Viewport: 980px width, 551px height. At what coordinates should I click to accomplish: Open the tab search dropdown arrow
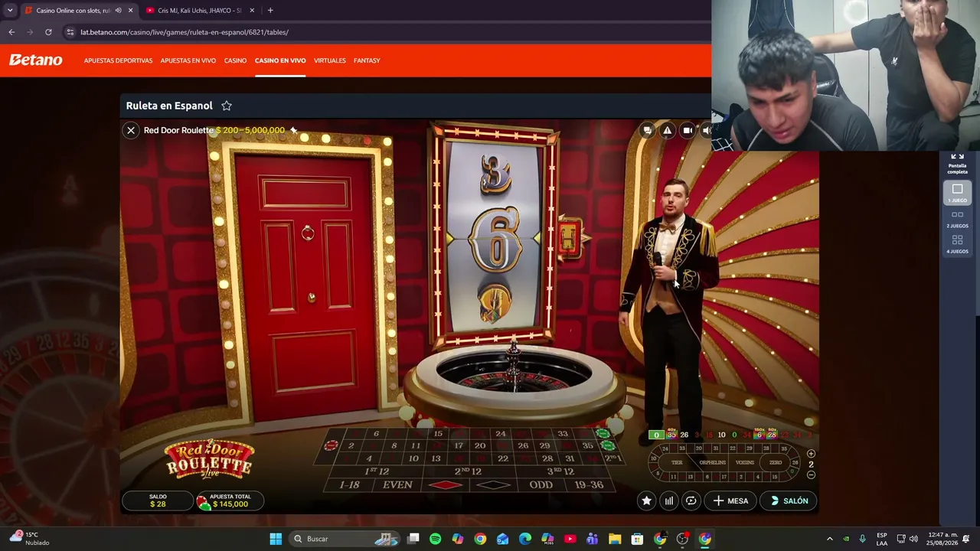9,11
